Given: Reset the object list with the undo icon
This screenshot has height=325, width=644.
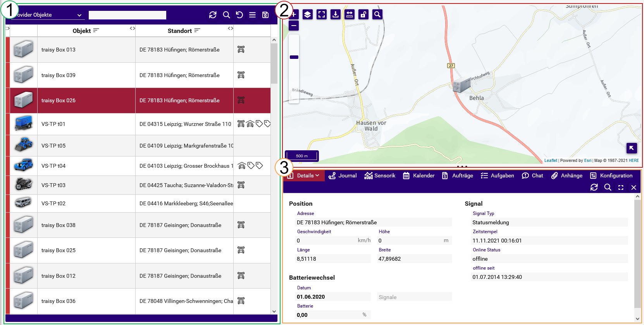Looking at the screenshot, I should (239, 15).
